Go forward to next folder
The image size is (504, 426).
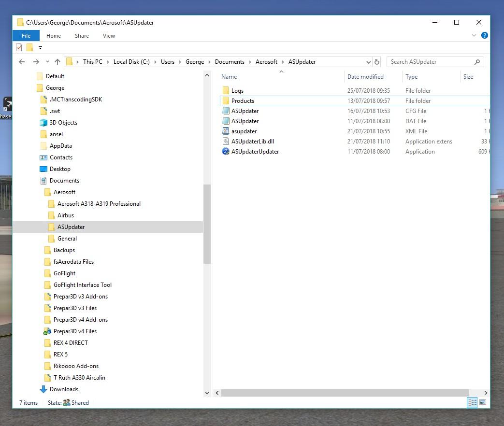pyautogui.click(x=36, y=62)
